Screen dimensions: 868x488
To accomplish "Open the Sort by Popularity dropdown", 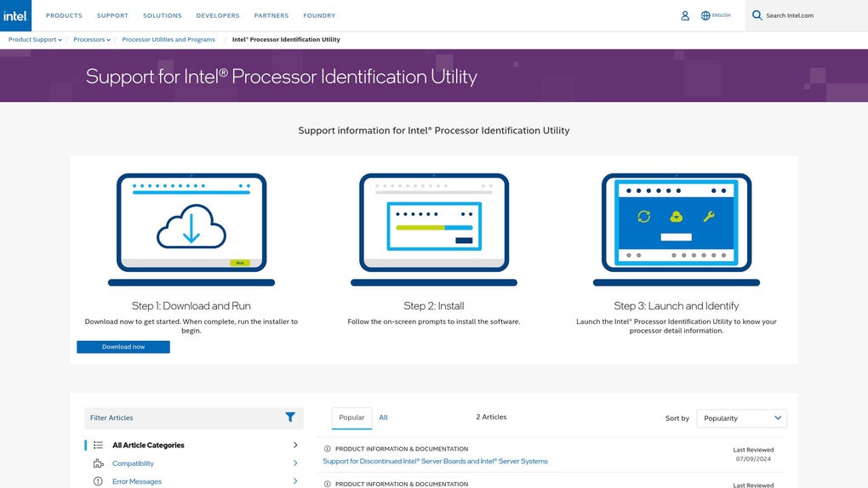I will coord(741,418).
